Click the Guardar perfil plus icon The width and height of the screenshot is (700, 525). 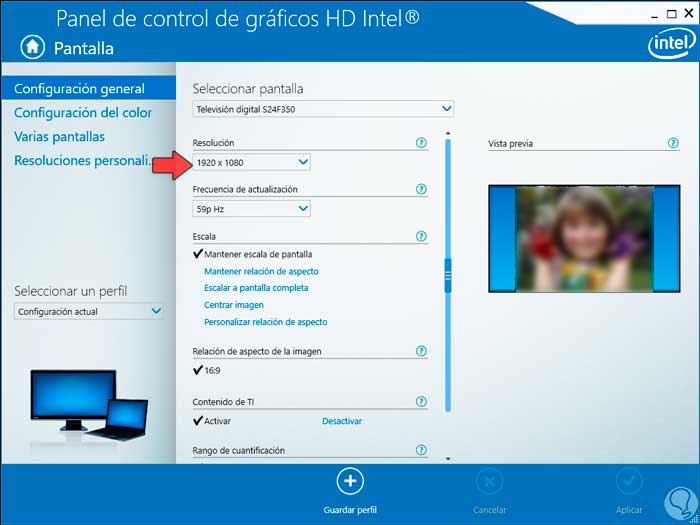click(350, 481)
